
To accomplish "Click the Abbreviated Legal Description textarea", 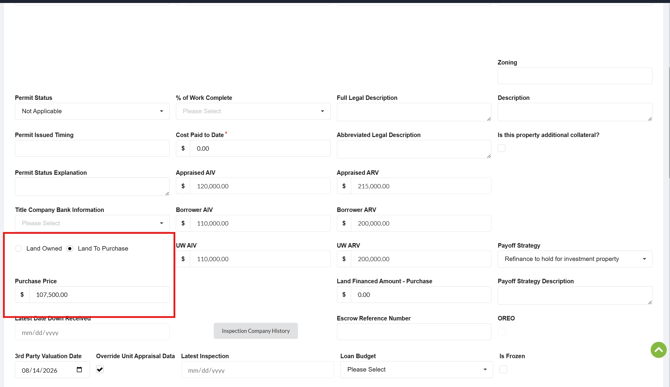I will 414,150.
